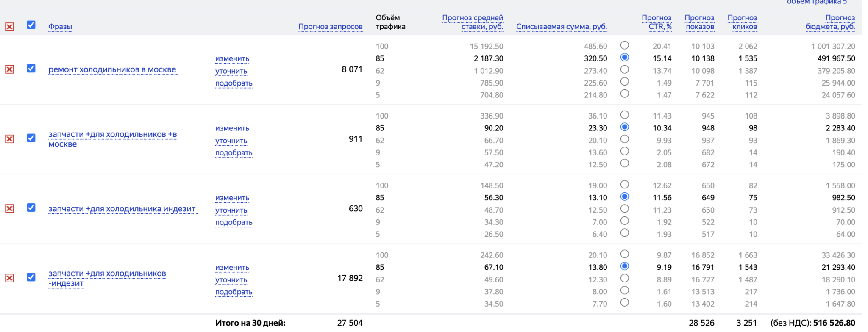
Task: Click the red delete-all icon in the header row
Action: pos(9,27)
